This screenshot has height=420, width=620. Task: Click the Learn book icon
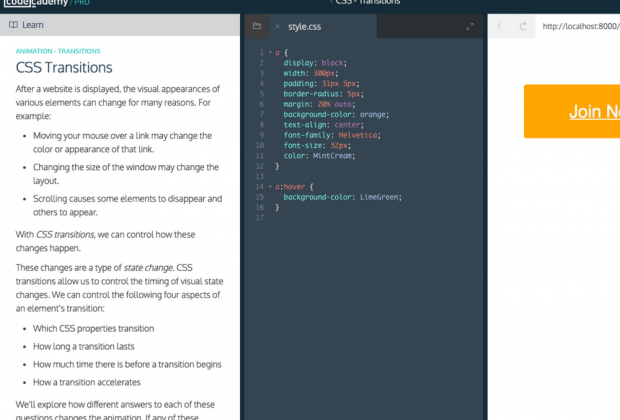pos(13,25)
